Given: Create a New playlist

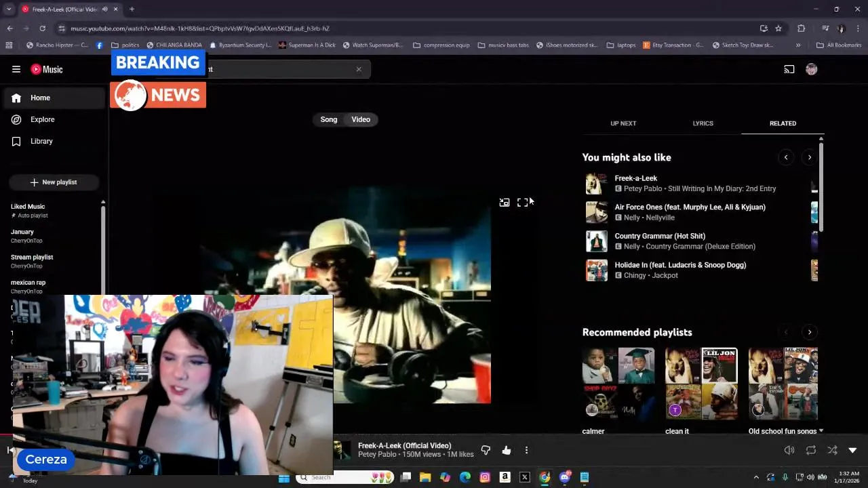Looking at the screenshot, I should [x=54, y=182].
